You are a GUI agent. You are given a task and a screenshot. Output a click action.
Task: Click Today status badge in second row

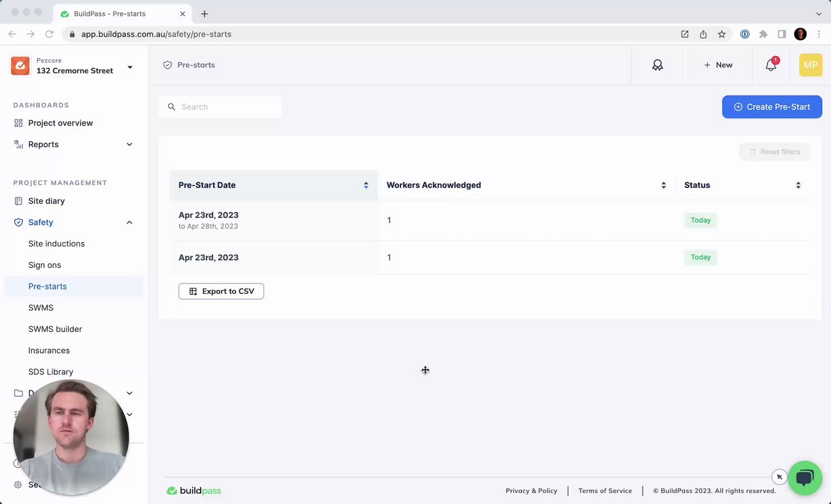701,258
